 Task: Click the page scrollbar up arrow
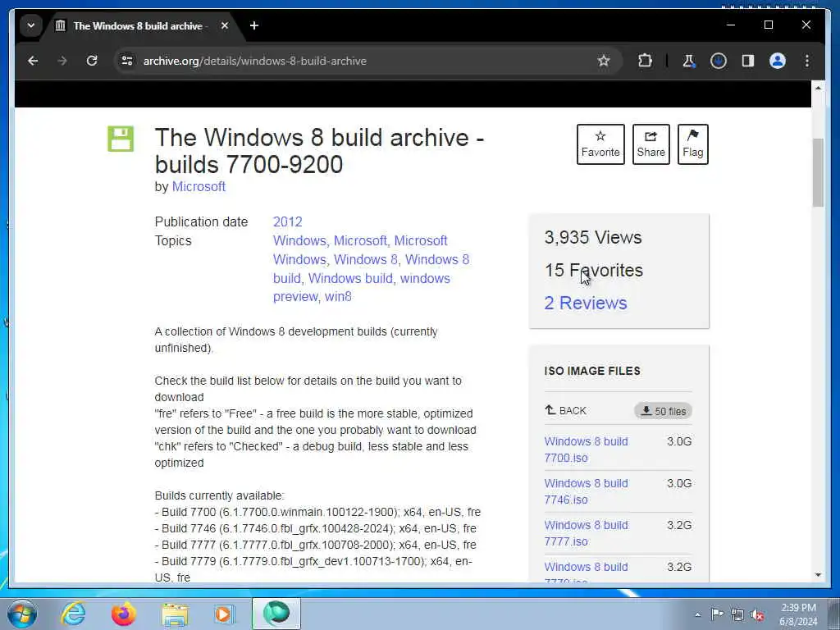[x=818, y=88]
